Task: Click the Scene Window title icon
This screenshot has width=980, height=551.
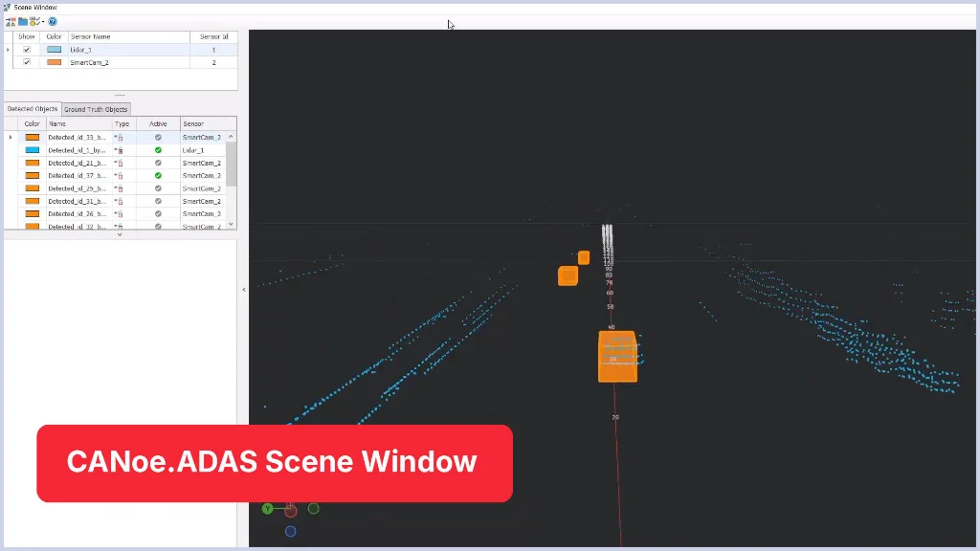Action: point(7,7)
